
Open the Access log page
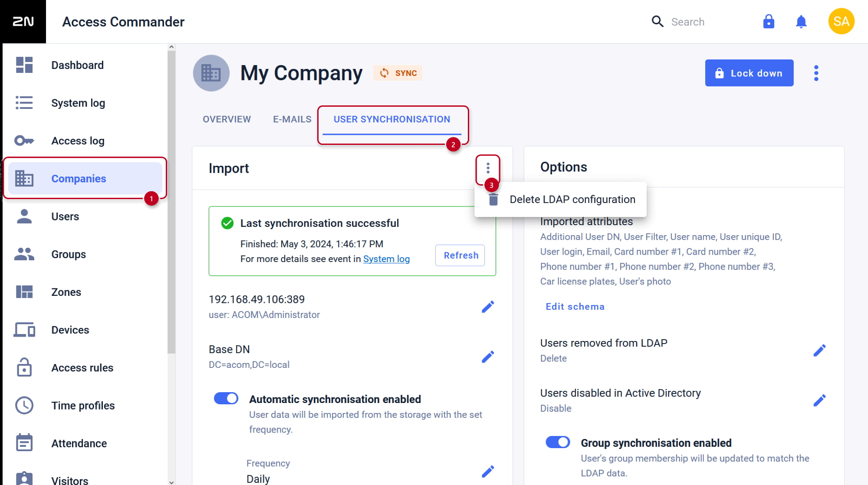85,141
